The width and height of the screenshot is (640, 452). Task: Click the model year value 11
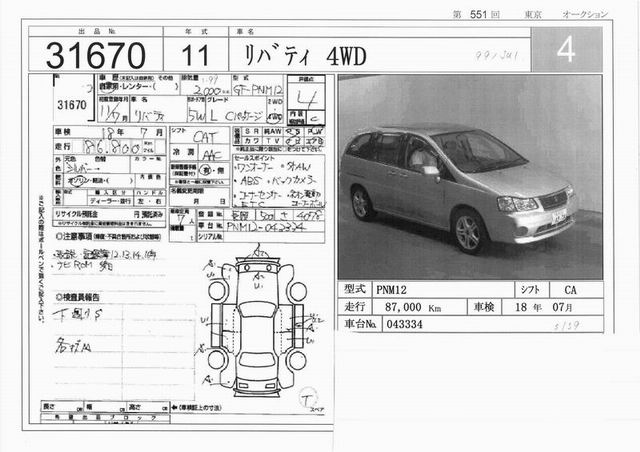coord(195,56)
